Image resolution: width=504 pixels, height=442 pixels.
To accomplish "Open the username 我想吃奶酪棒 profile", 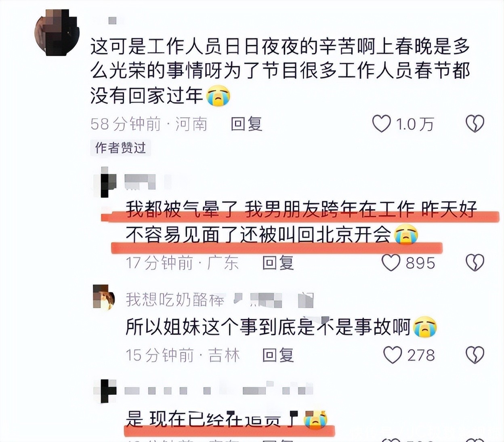I will point(175,299).
